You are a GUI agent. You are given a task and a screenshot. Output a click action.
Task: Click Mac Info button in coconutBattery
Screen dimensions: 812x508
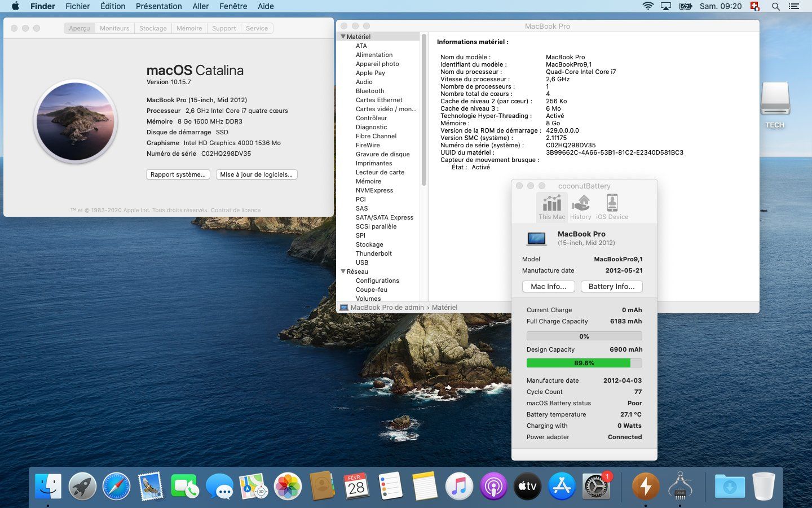[549, 286]
